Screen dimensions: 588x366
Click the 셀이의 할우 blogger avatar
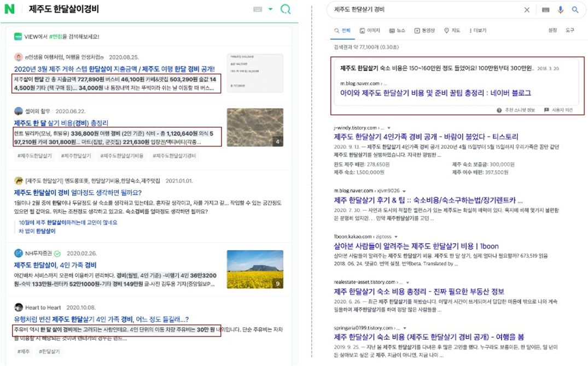pos(19,111)
